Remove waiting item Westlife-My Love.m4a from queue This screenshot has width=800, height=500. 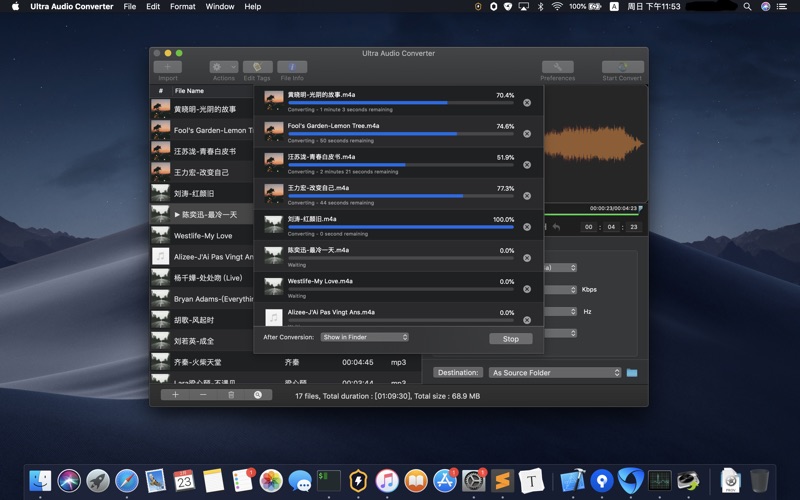click(x=527, y=289)
